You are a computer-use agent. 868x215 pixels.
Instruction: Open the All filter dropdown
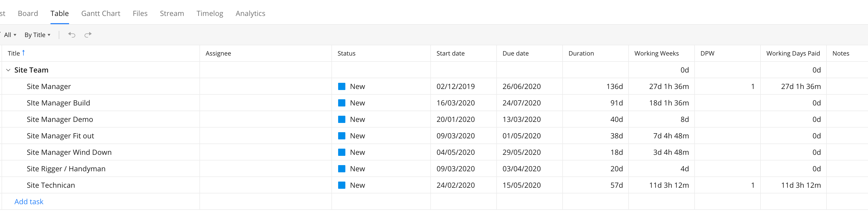pyautogui.click(x=10, y=35)
